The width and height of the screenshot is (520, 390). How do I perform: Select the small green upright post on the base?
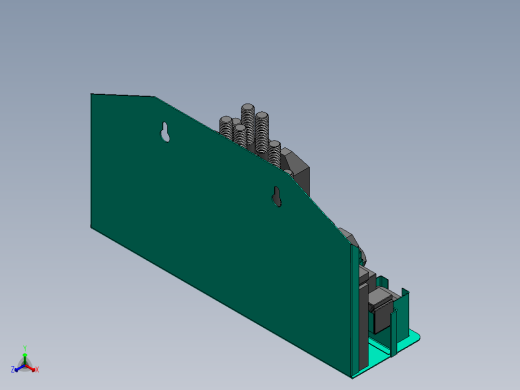point(394,332)
